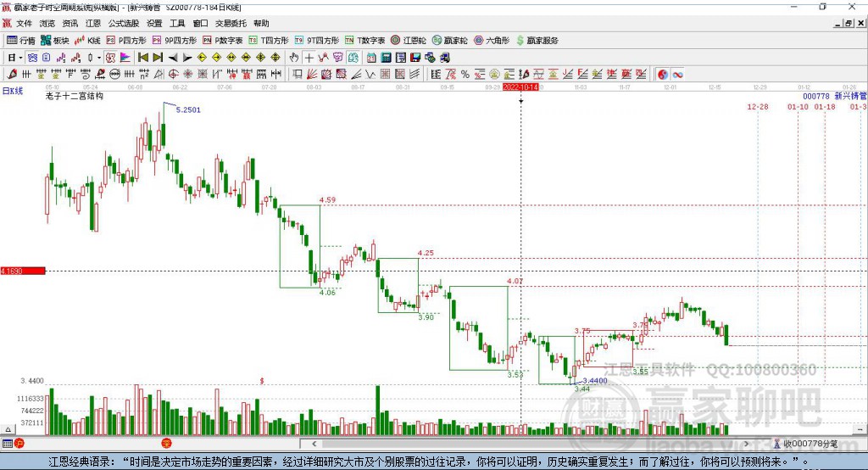Select the rectangle box drawing tool
This screenshot has height=470, width=868.
298,75
